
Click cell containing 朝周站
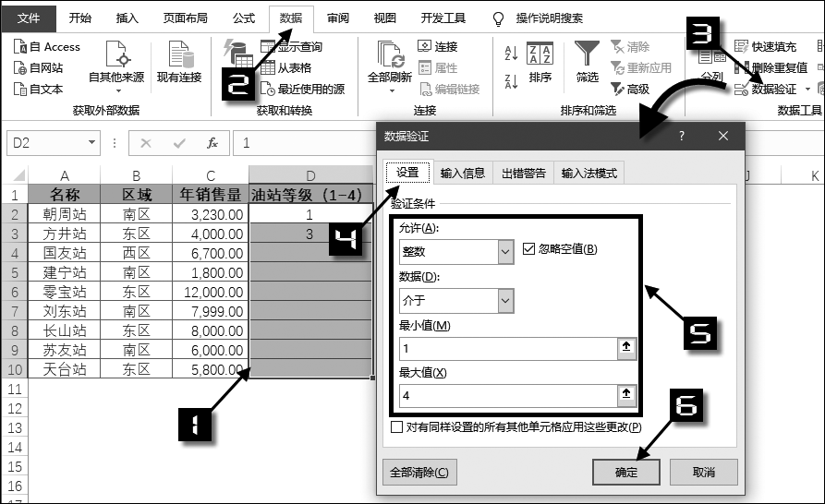tap(64, 214)
